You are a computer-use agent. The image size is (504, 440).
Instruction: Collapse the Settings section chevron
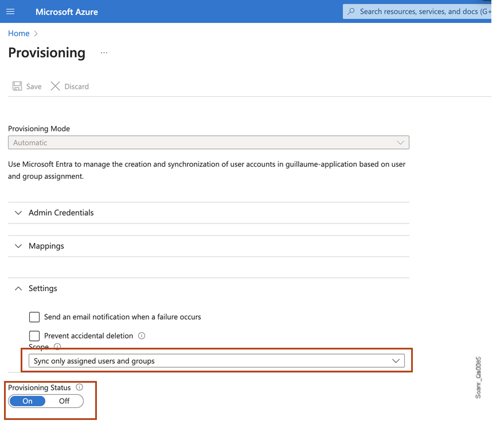point(18,288)
